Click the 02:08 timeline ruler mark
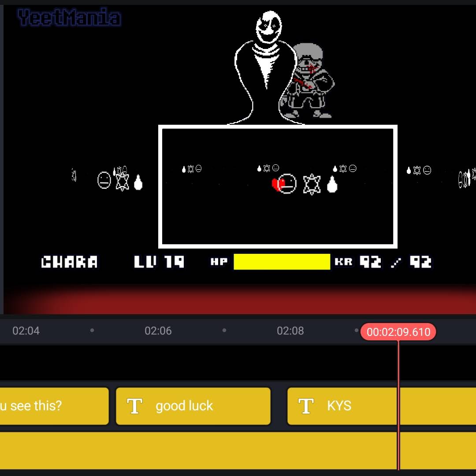The image size is (476, 476). [x=290, y=331]
